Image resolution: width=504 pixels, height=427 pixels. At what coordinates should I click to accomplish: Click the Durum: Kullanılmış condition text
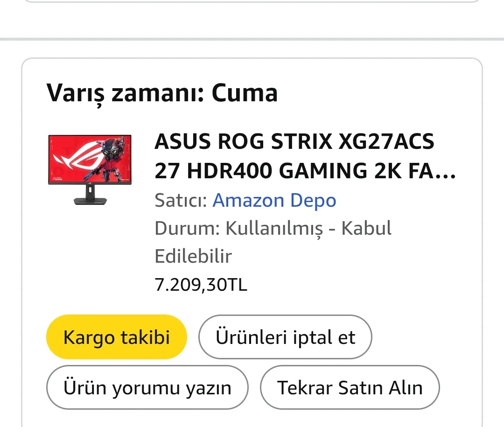273,229
